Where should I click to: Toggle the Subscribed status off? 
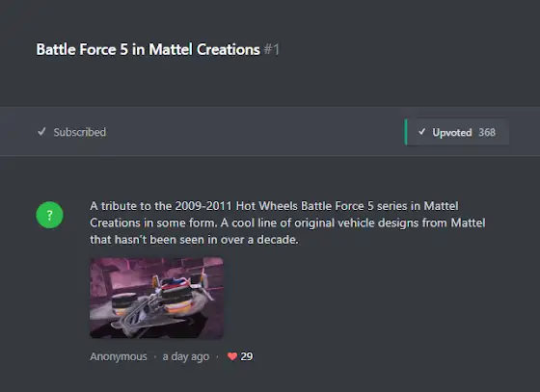72,132
